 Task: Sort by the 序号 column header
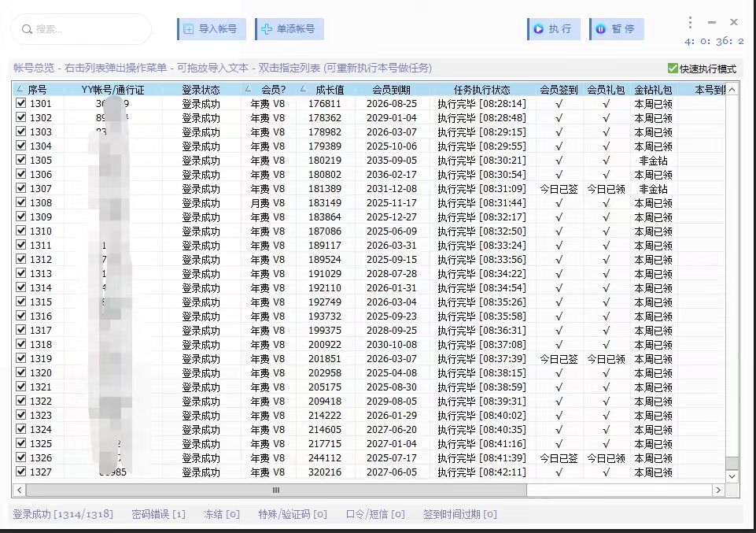click(38, 90)
